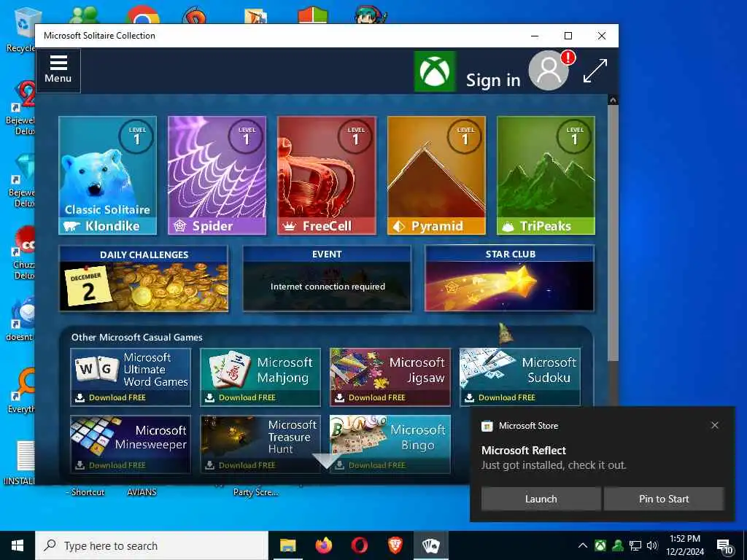The image size is (747, 560).
Task: Click the Spider Level 1 badge
Action: [247, 136]
